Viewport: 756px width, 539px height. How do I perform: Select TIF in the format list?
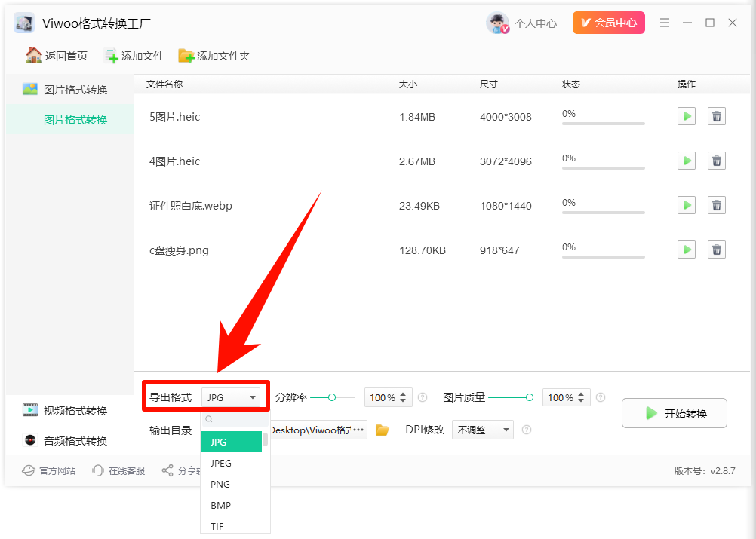(x=232, y=526)
